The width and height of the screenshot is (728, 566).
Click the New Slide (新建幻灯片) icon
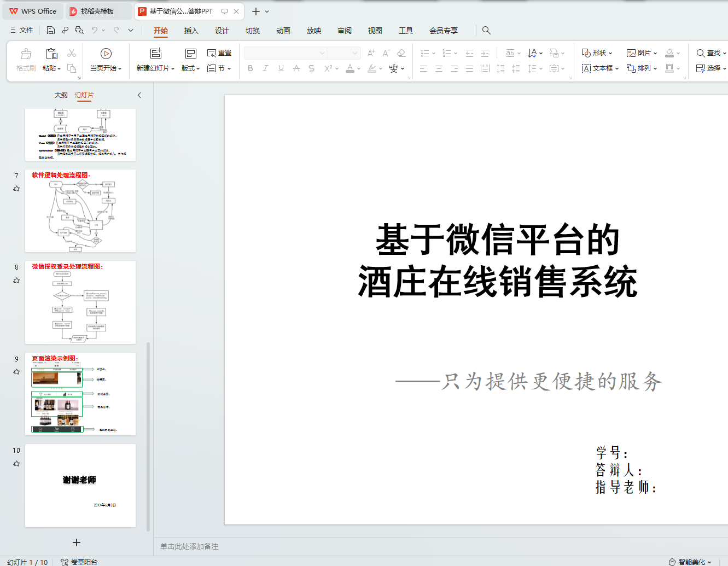(156, 53)
